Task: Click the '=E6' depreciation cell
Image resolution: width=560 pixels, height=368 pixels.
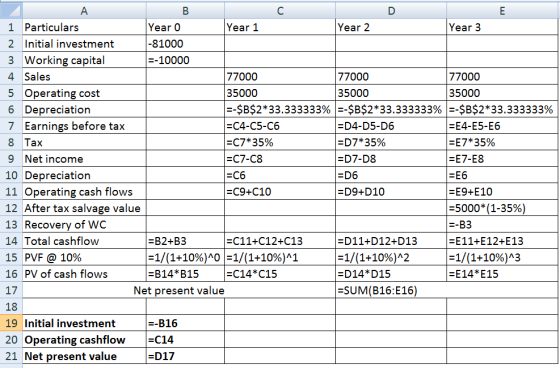Action: (x=502, y=175)
